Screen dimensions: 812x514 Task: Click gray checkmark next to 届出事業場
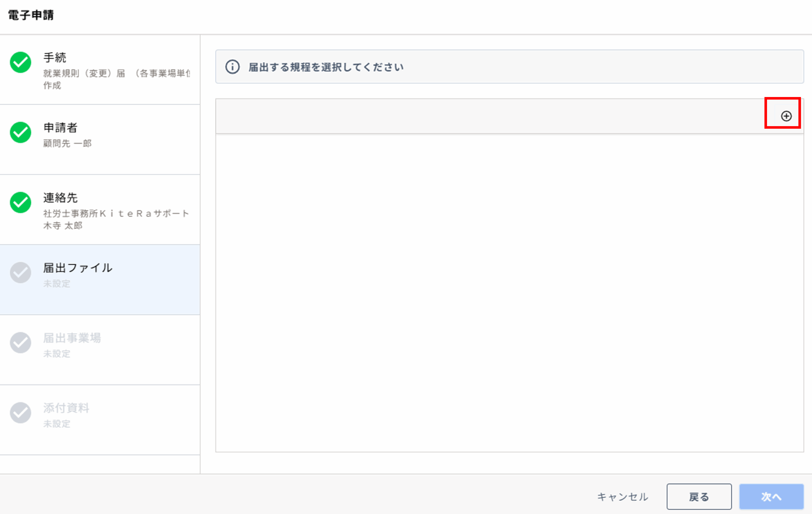pos(21,343)
